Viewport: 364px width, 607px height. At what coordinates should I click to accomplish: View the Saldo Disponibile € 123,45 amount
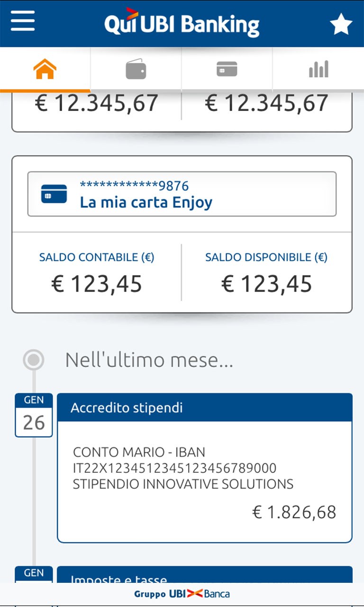tap(266, 284)
